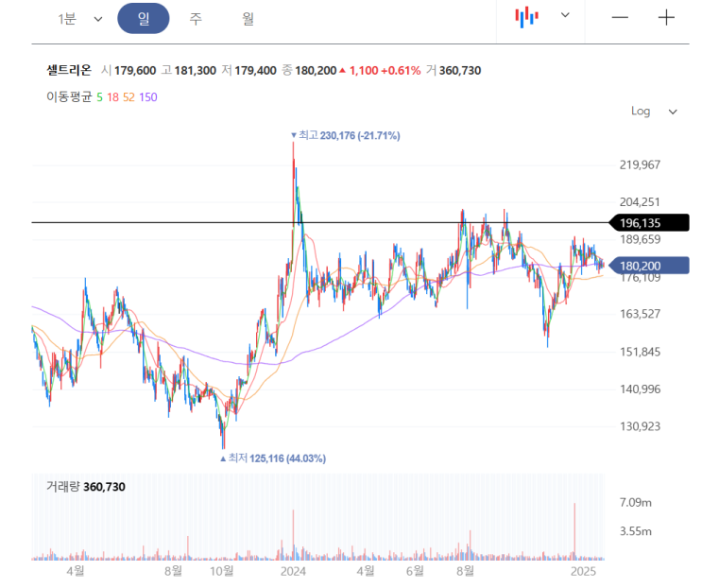Screen dimensions: 702x588
Task: Click the 종 180,200 closing price value
Action: click(x=309, y=70)
